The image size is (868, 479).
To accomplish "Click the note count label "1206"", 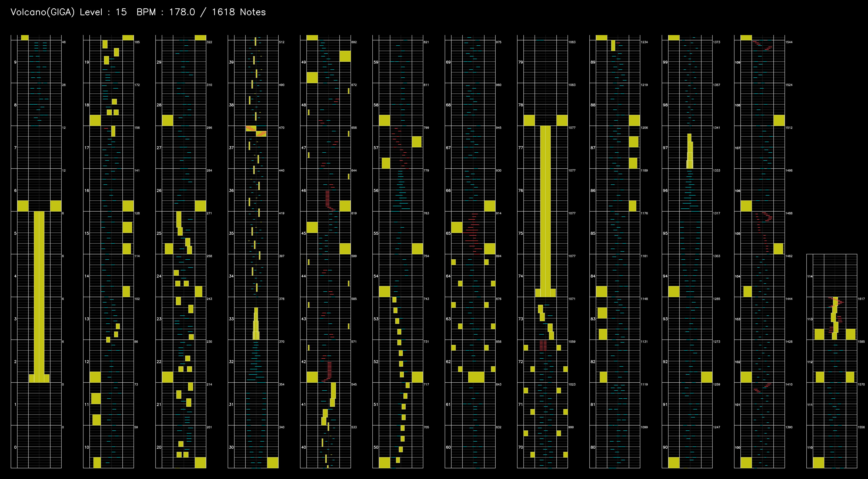I will [644, 128].
